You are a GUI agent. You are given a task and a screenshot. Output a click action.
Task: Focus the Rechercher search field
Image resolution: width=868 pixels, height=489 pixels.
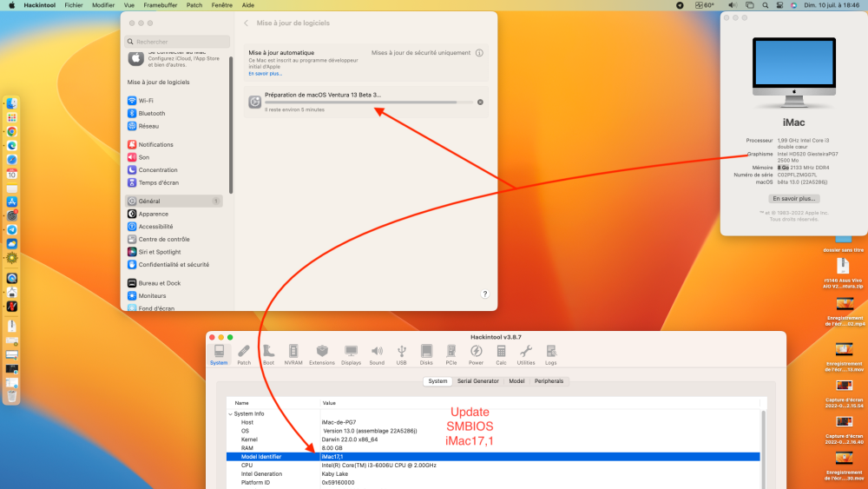coord(177,42)
